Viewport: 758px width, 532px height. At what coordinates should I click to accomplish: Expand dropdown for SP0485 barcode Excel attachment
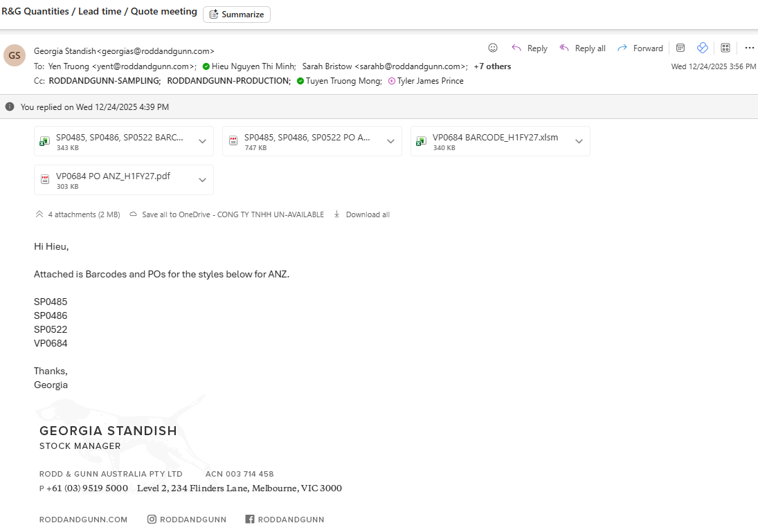pos(202,141)
